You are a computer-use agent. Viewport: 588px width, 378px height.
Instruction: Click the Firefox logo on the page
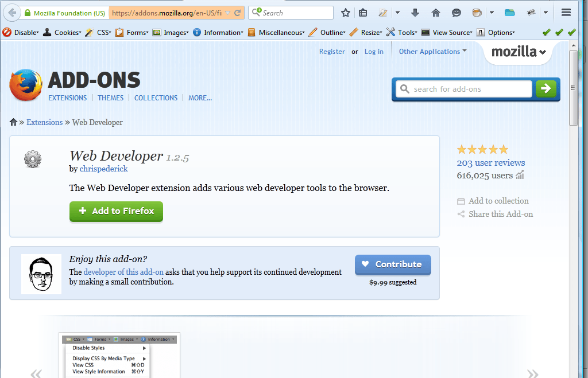pyautogui.click(x=26, y=85)
